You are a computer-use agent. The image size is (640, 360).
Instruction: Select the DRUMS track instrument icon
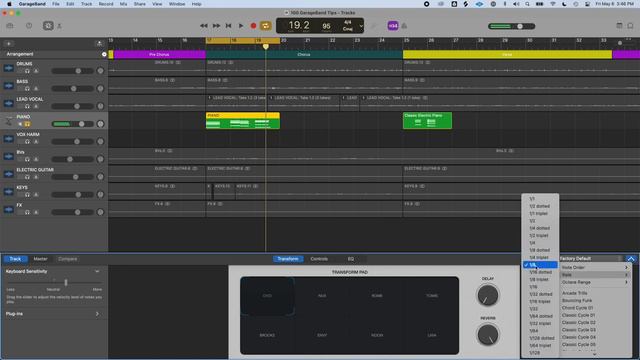[x=9, y=68]
